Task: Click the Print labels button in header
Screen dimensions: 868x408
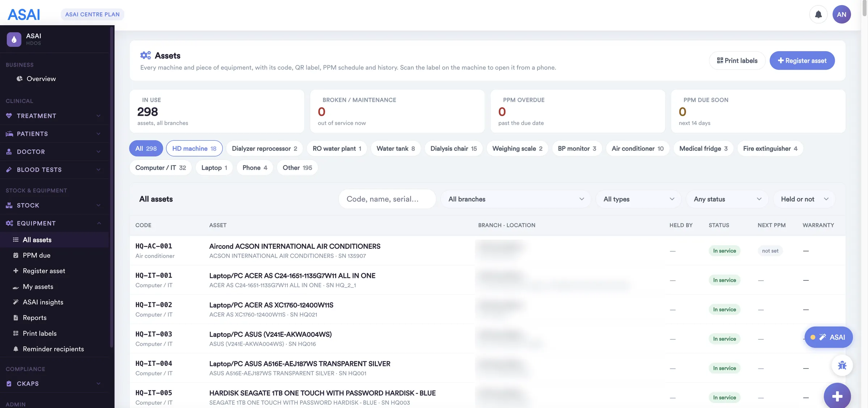Action: pos(737,60)
